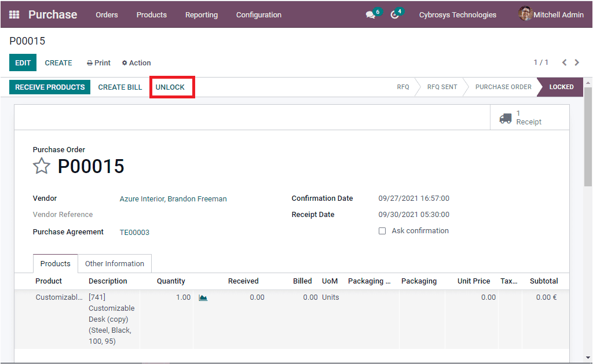Toggle the favorite star on P00015
Viewport: 593px width, 364px height.
coord(42,166)
